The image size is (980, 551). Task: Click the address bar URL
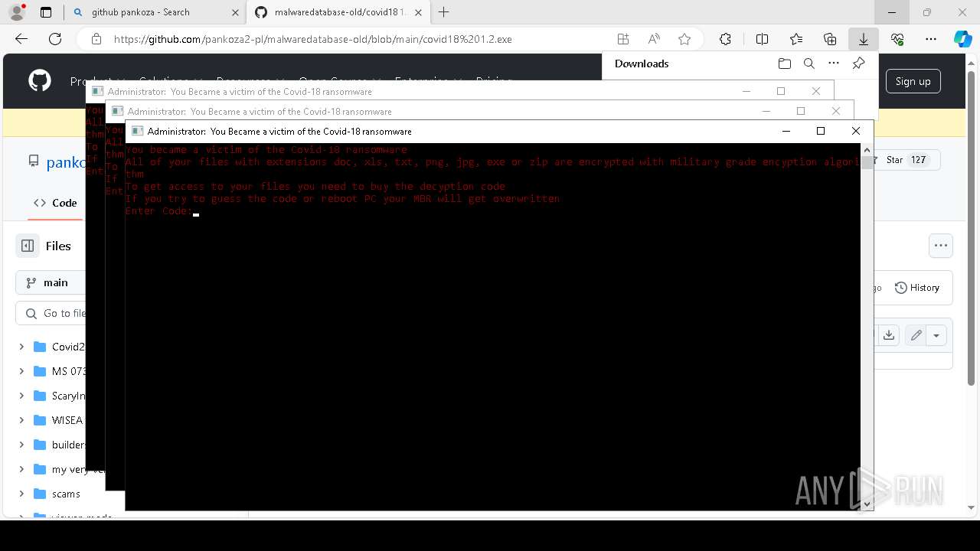coord(312,39)
